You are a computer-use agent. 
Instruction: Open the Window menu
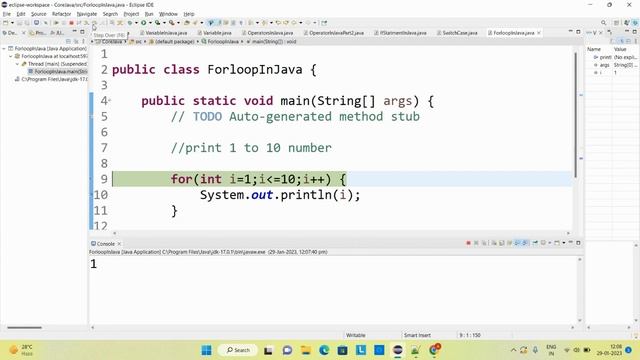pyautogui.click(x=168, y=14)
